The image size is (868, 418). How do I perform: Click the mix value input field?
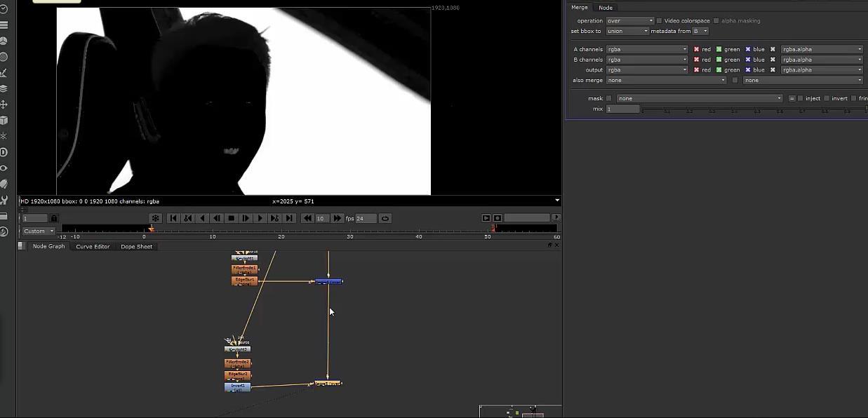tap(623, 109)
